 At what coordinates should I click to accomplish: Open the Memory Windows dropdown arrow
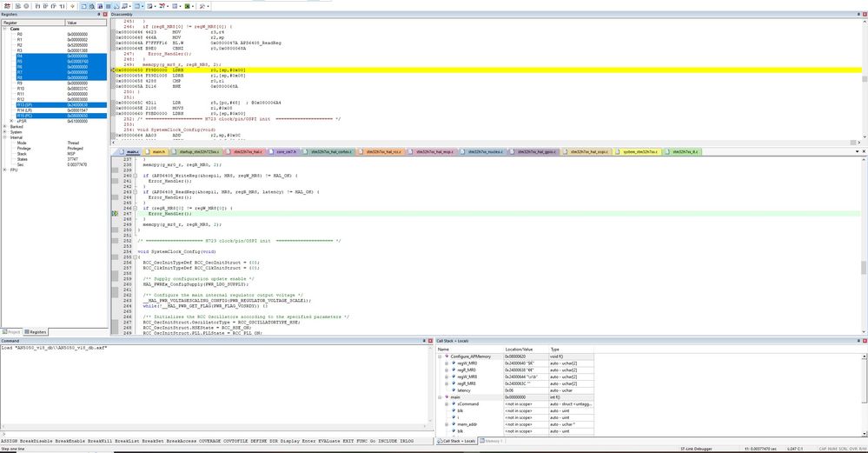[142, 6]
